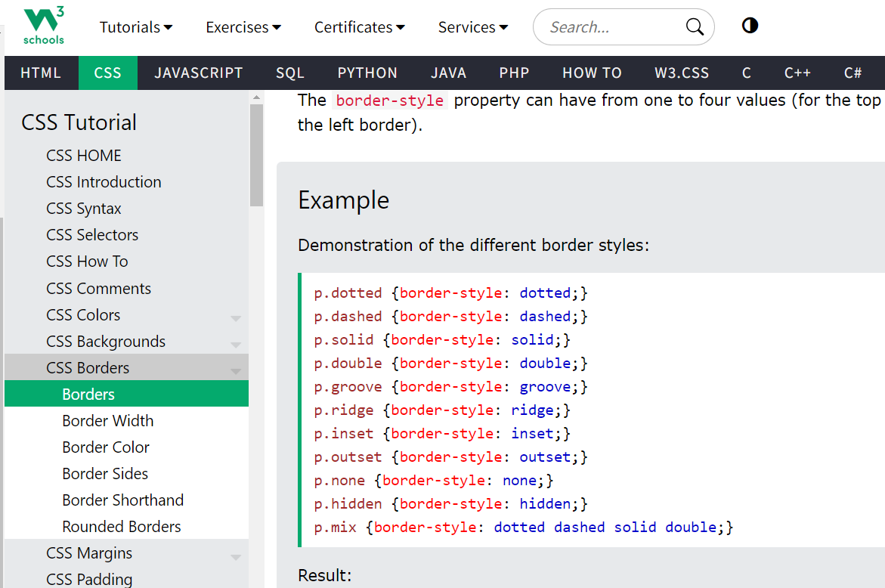Click the p.double code line

[450, 364]
